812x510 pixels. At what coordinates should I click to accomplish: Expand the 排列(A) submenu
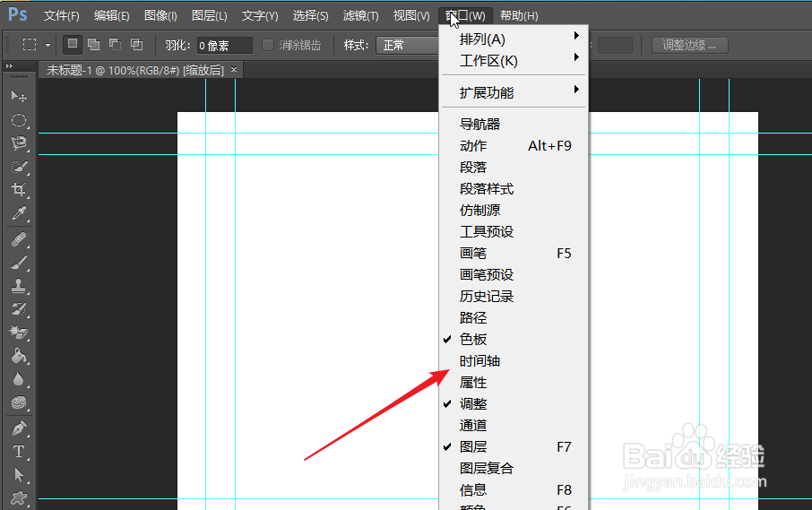coord(514,39)
